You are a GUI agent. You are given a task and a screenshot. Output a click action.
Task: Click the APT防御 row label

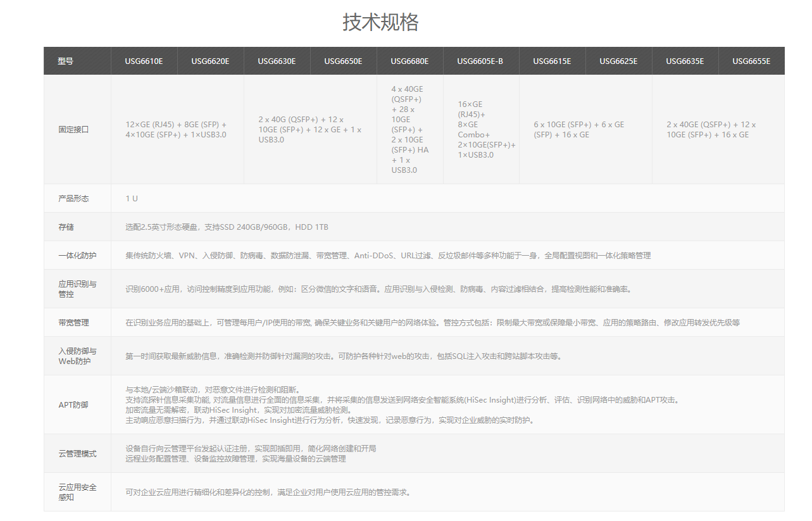click(73, 405)
